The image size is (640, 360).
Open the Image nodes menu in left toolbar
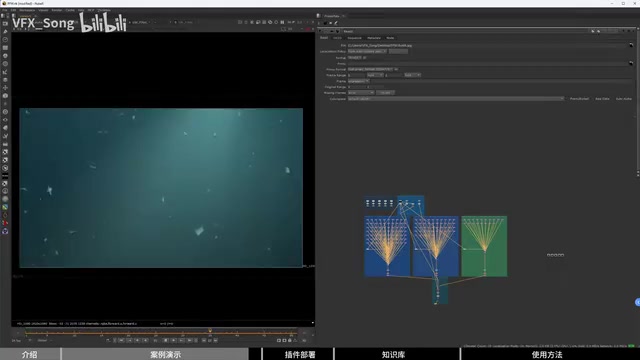(x=5, y=24)
